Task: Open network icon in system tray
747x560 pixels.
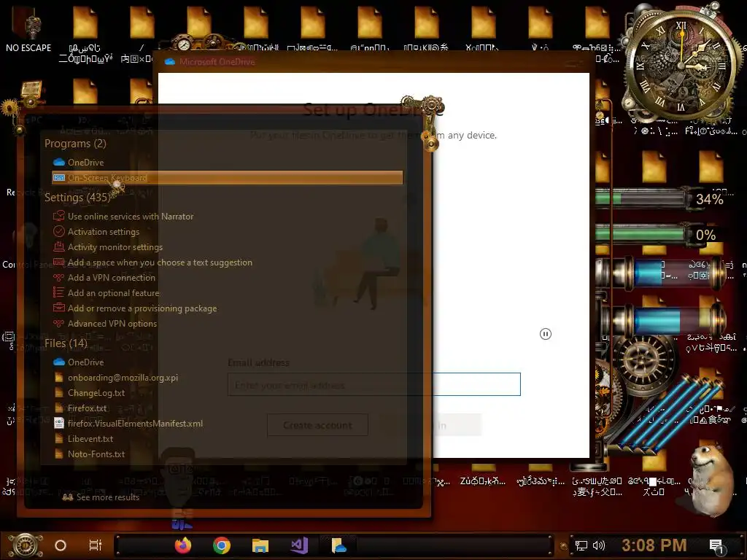Action: 581,545
